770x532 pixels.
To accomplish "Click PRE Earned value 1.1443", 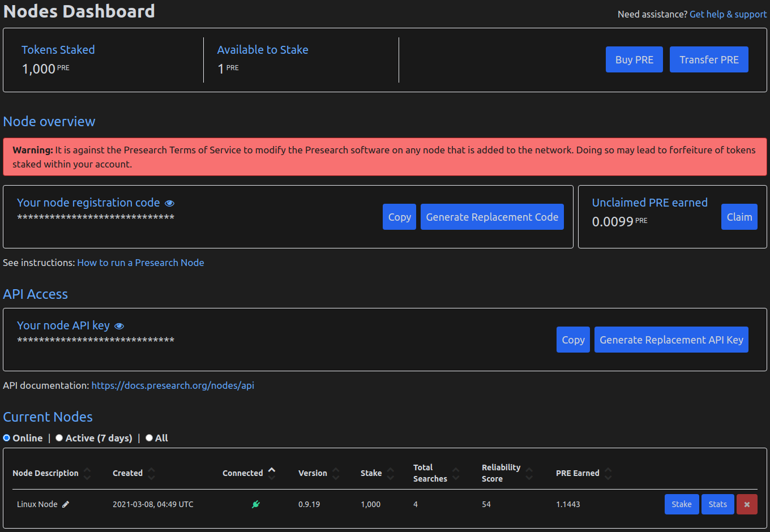I will click(568, 504).
